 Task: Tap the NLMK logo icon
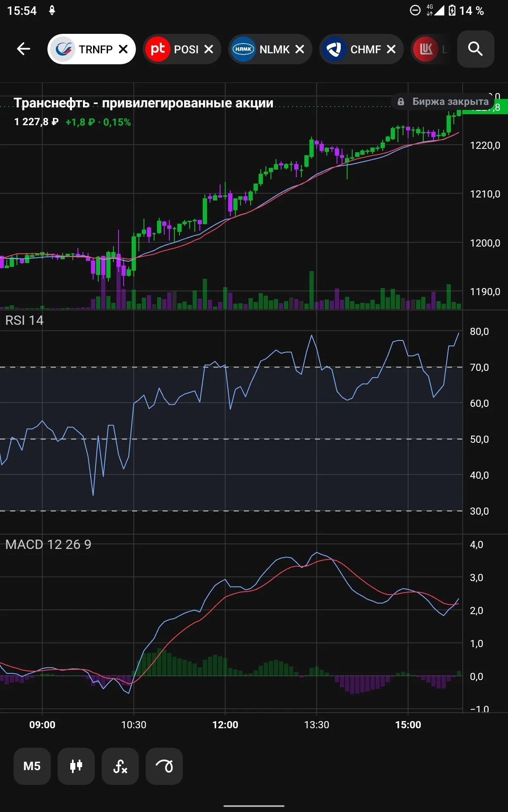(243, 49)
